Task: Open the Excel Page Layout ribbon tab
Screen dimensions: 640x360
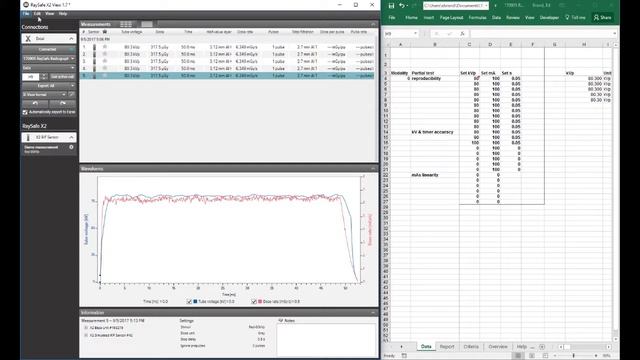Action: point(451,18)
